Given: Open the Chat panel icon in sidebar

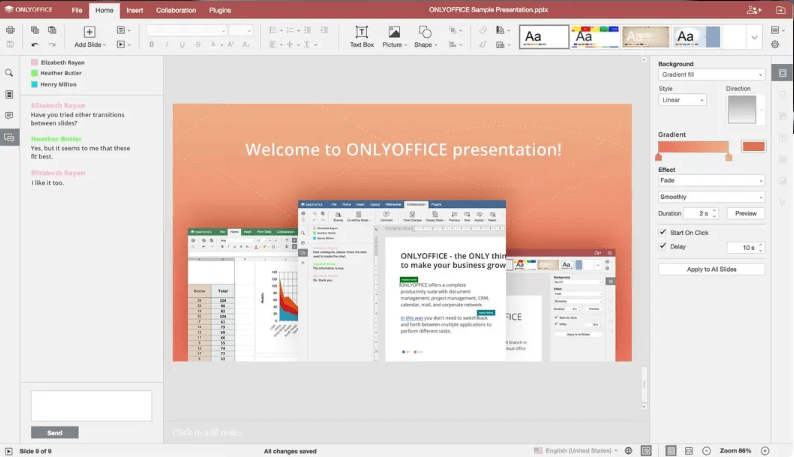Looking at the screenshot, I should coord(9,137).
